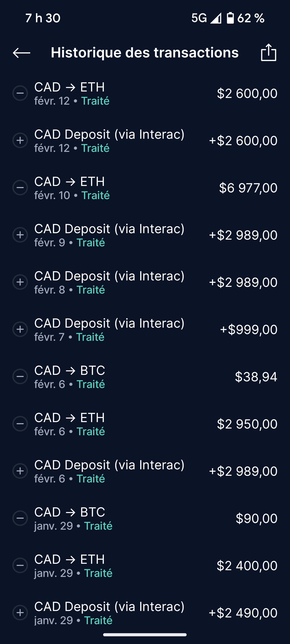Tap plus icon beside févr. 7 Interac deposit
Viewport: 290px width, 644px height.
[x=20, y=330]
